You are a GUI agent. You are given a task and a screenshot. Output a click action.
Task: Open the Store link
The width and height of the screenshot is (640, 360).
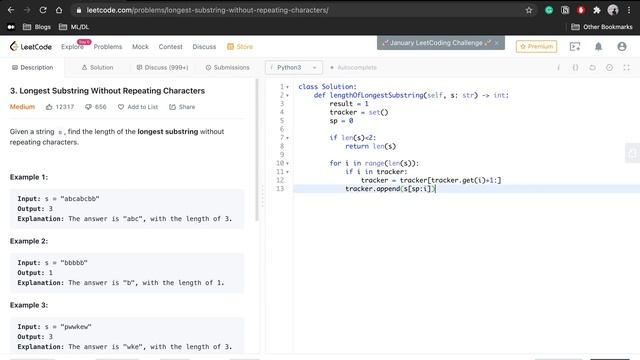click(240, 47)
